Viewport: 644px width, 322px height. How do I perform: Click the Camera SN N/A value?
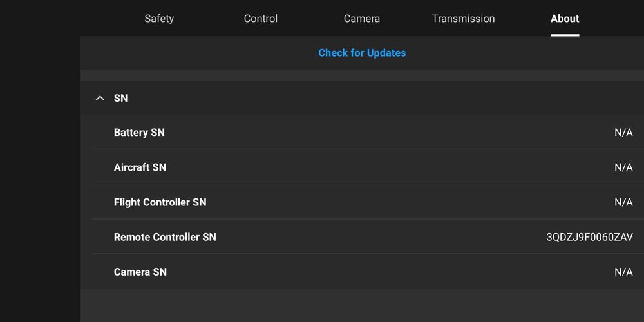[x=623, y=272]
